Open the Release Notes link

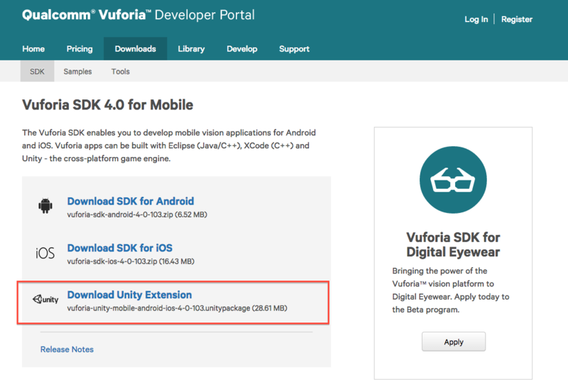tap(67, 349)
